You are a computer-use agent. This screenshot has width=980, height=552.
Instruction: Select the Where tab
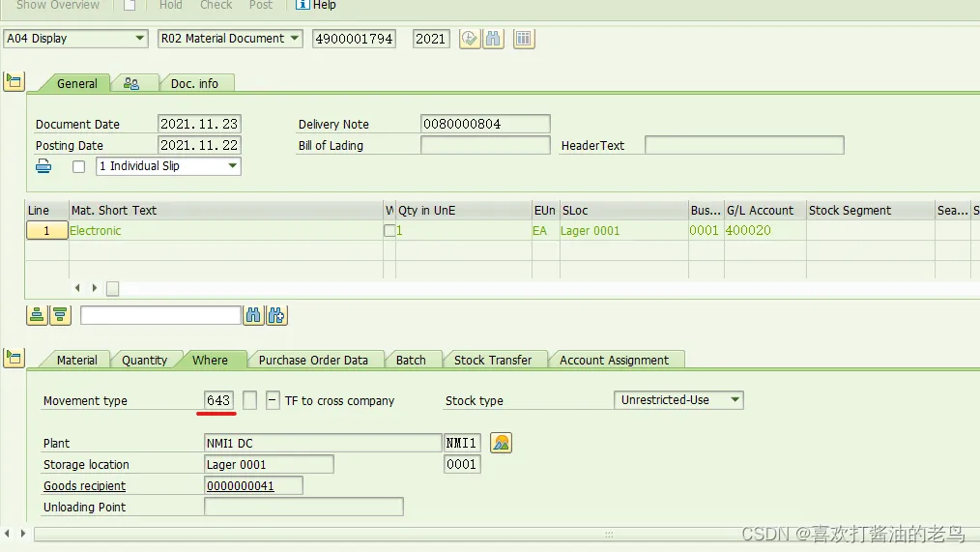tap(210, 360)
